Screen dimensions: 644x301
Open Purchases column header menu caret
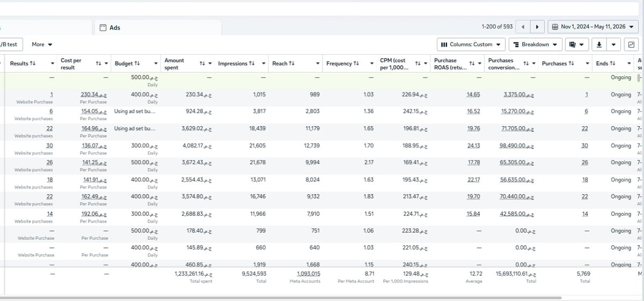(x=587, y=64)
